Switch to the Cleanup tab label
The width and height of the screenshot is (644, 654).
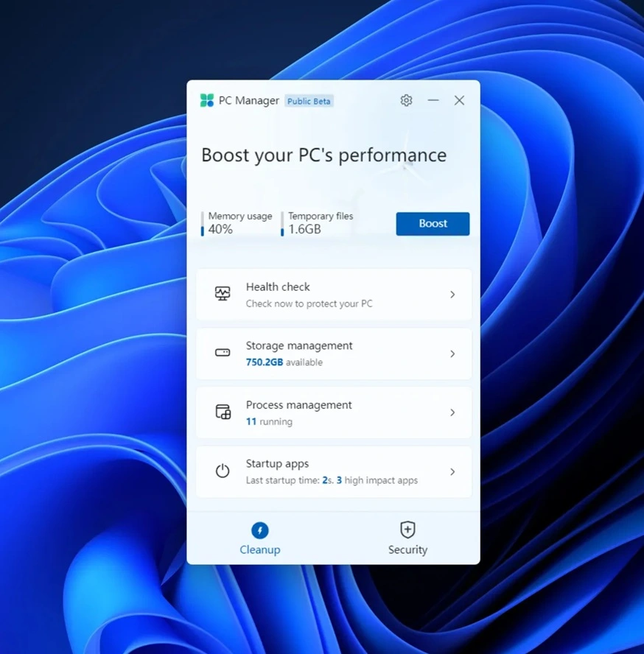point(260,549)
